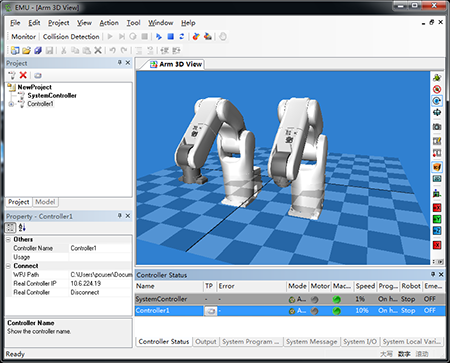The image size is (450, 363).
Task: Toggle the Monitor toolbar button
Action: [x=23, y=37]
